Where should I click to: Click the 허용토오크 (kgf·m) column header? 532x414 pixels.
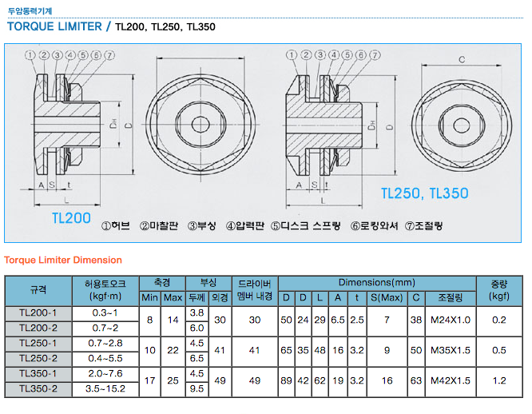tap(105, 289)
